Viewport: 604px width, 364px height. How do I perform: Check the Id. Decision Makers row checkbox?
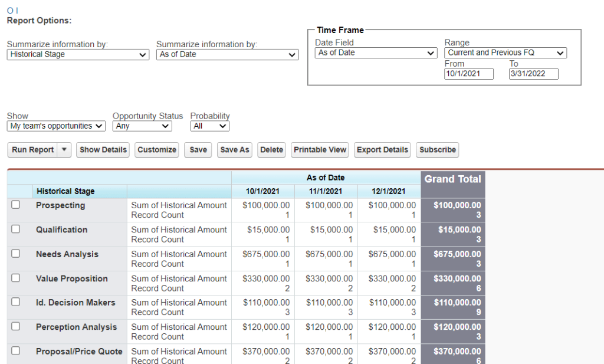tap(15, 302)
